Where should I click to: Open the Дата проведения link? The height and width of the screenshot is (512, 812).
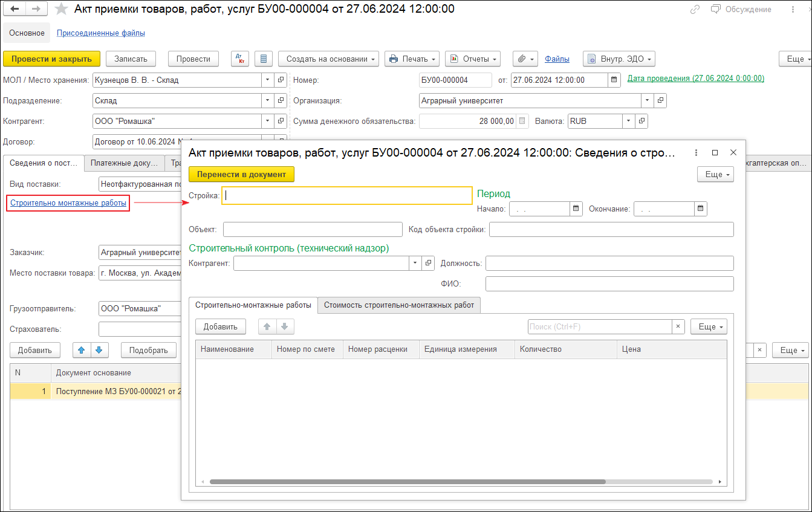[x=696, y=79]
